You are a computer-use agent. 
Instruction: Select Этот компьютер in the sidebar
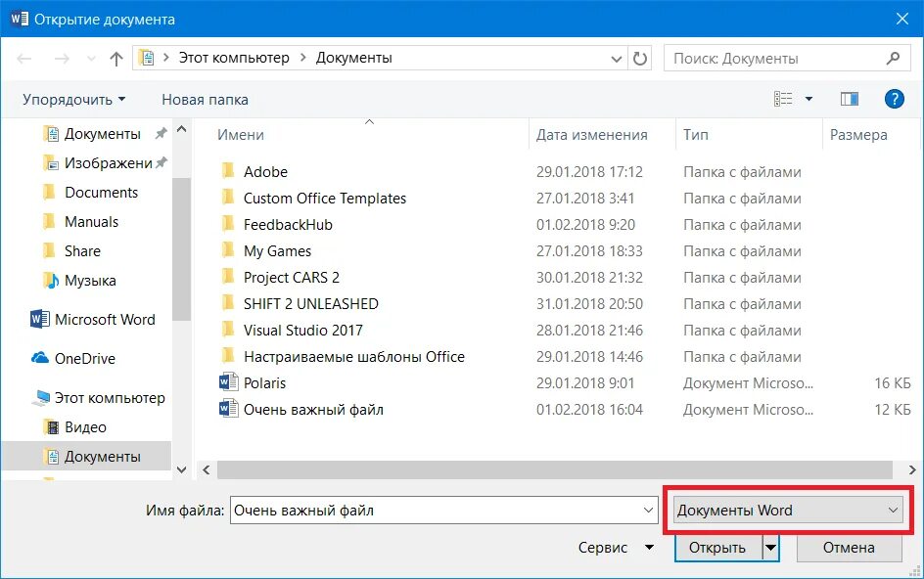pos(110,398)
